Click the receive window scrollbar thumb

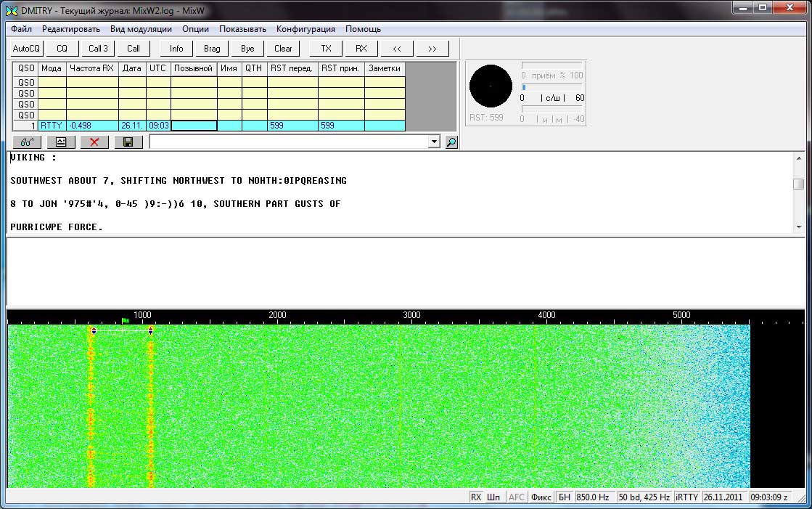click(x=798, y=184)
